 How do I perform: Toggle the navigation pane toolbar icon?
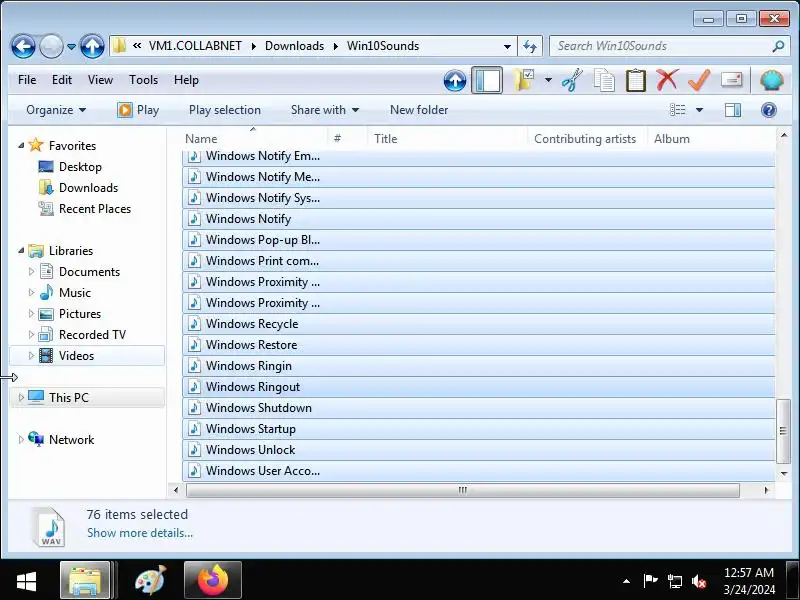[x=487, y=81]
